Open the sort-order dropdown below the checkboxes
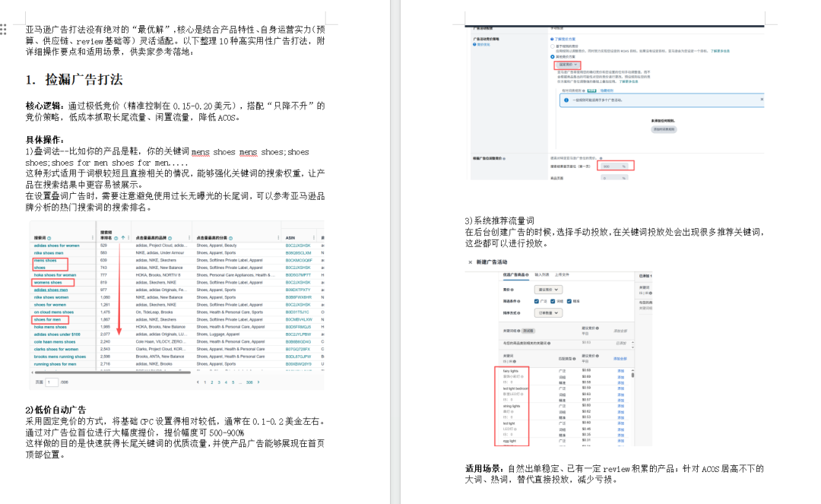 tap(547, 313)
